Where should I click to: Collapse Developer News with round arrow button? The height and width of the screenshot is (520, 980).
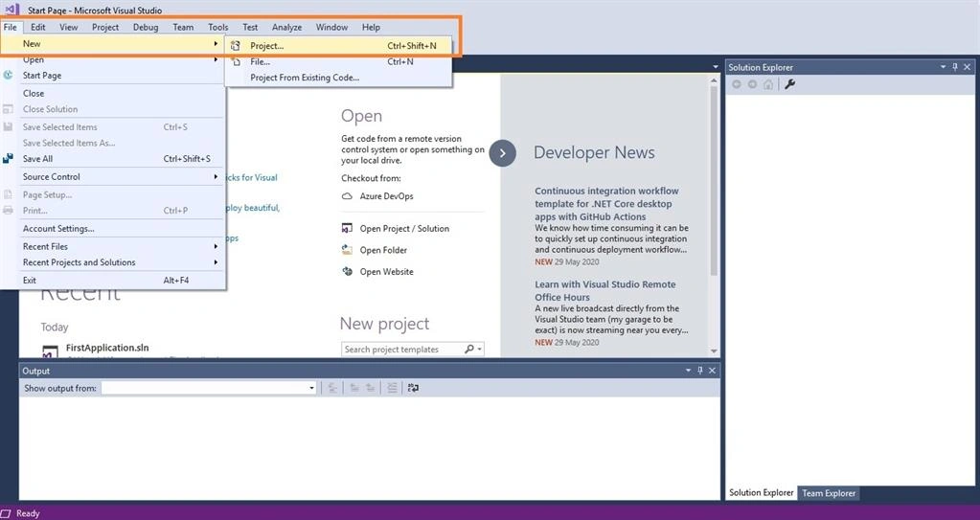[503, 153]
